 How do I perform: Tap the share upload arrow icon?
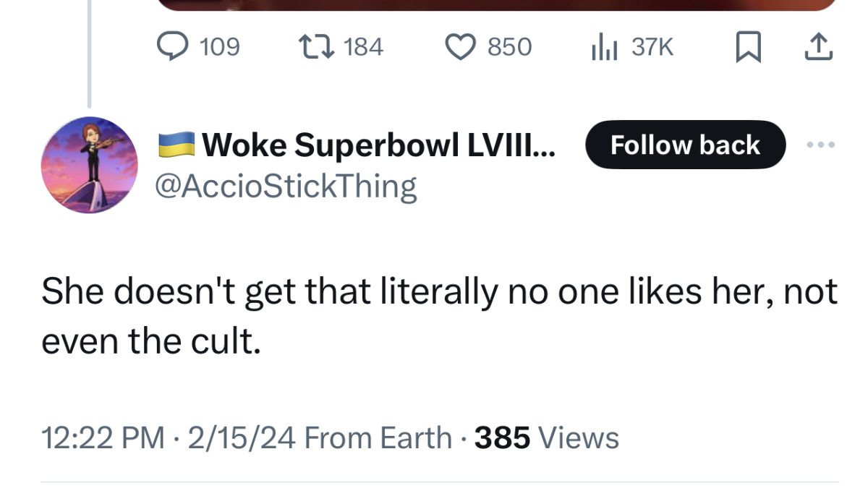pyautogui.click(x=820, y=48)
